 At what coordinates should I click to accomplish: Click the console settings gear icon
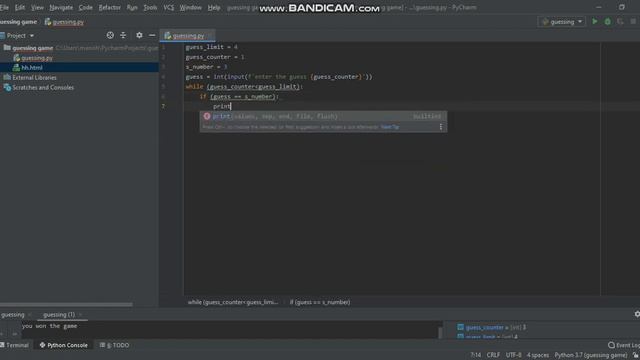pos(637,314)
